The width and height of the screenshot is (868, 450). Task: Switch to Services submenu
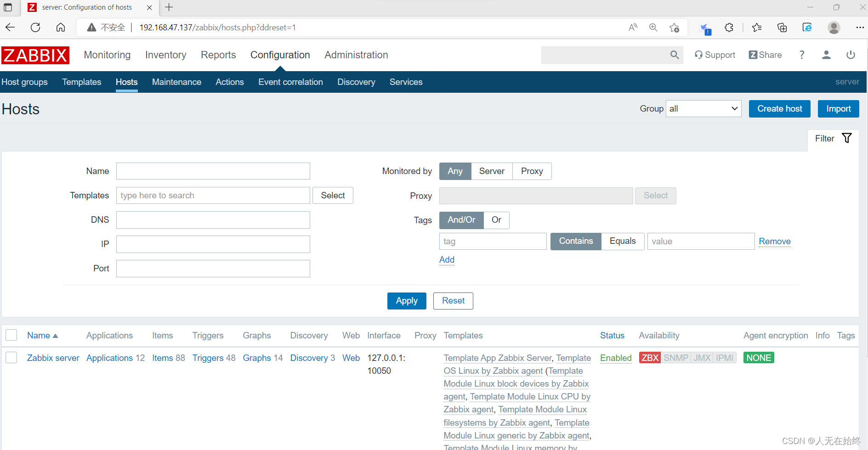[x=406, y=82]
